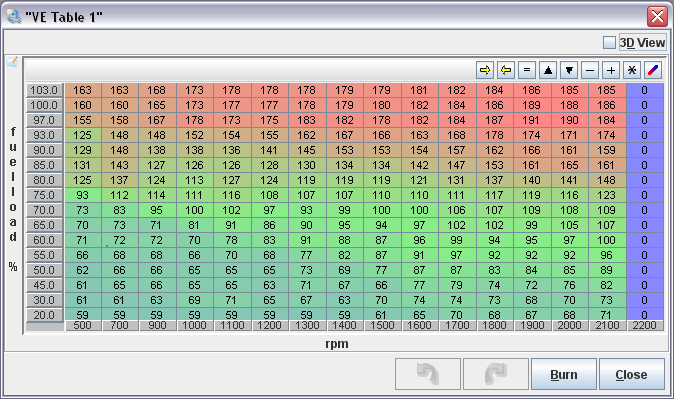Click the undo arrow button
The width and height of the screenshot is (674, 399).
point(428,374)
